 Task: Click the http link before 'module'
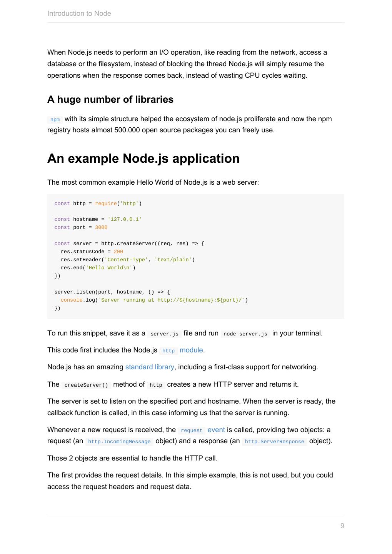coord(168,351)
